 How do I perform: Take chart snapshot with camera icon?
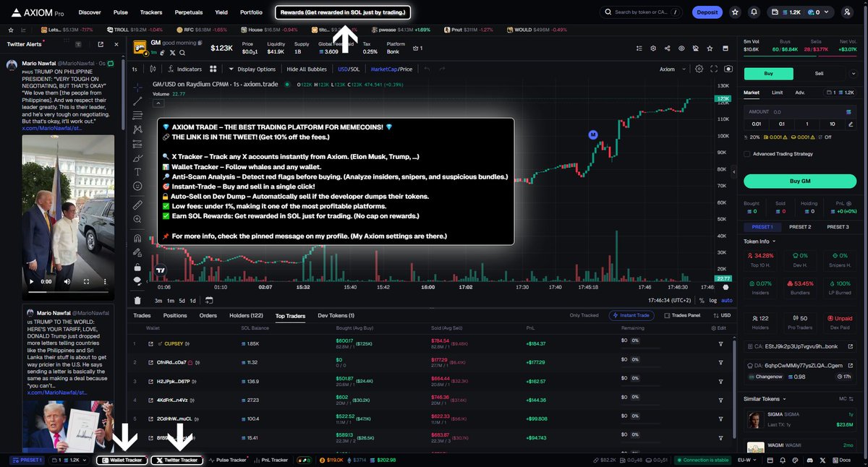coord(728,69)
